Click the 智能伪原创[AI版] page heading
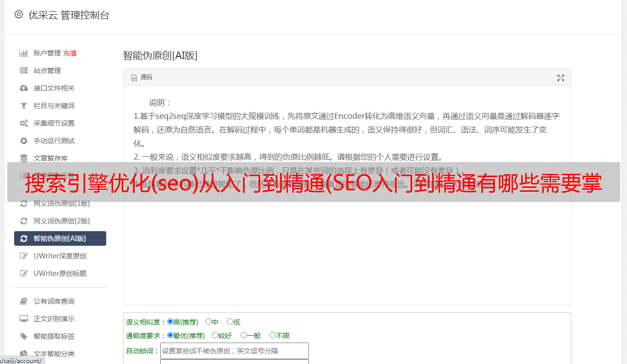Screen dimensions: 627x364 [160, 55]
